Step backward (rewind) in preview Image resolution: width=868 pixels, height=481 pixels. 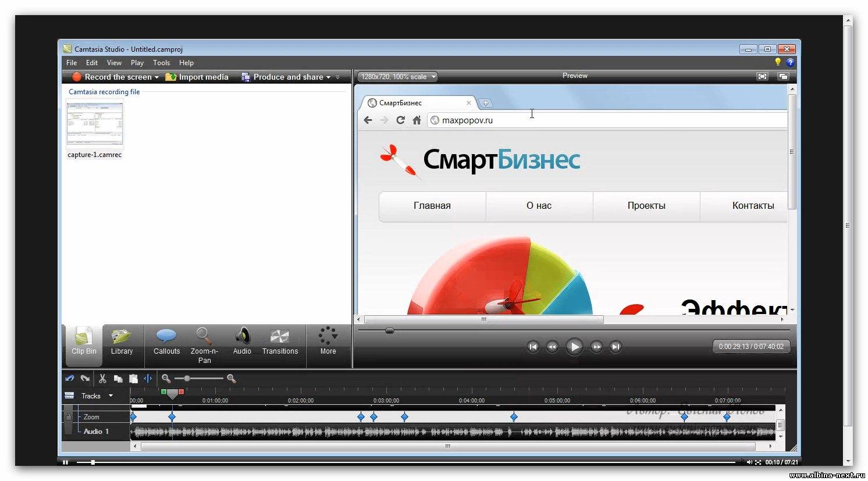pyautogui.click(x=552, y=347)
